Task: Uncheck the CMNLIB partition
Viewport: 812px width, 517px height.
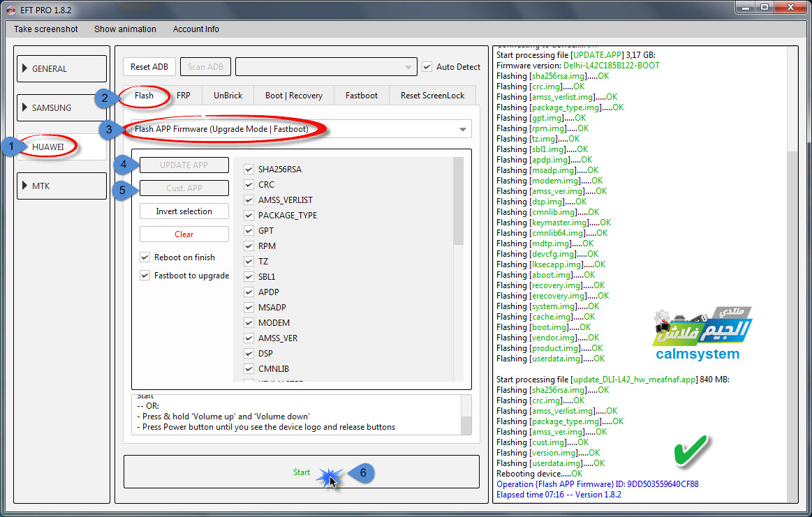Action: pyautogui.click(x=249, y=368)
